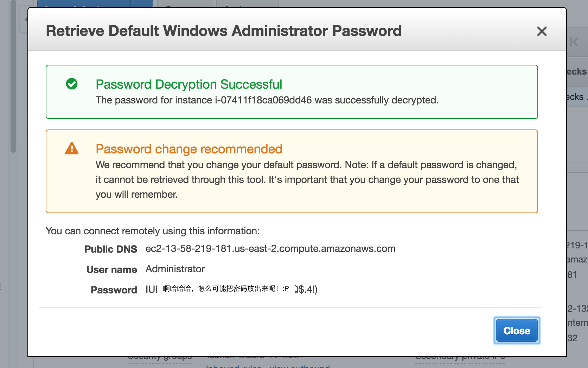Click the Security groups label below the dialog

160,358
